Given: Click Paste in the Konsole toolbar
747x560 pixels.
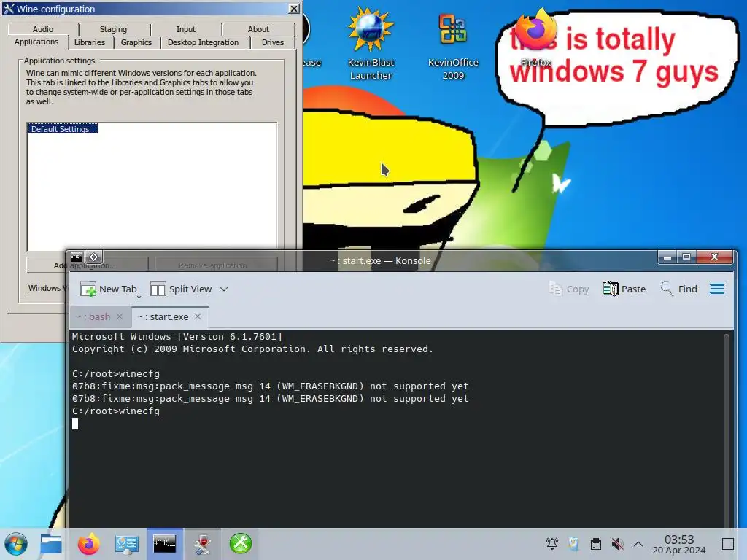Looking at the screenshot, I should [x=624, y=289].
